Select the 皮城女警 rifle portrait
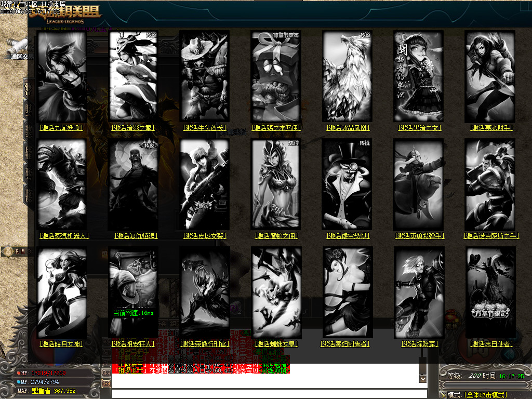 pyautogui.click(x=205, y=184)
